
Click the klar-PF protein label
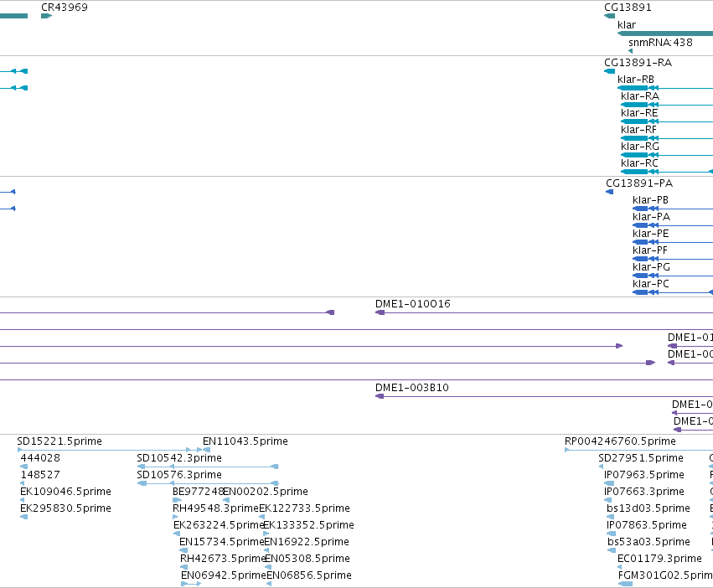pyautogui.click(x=650, y=250)
